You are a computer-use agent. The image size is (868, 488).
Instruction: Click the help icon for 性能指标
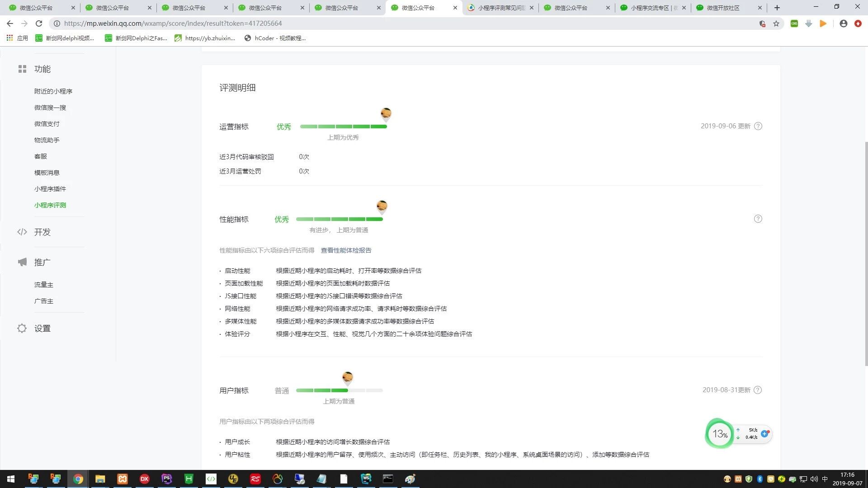tap(758, 219)
